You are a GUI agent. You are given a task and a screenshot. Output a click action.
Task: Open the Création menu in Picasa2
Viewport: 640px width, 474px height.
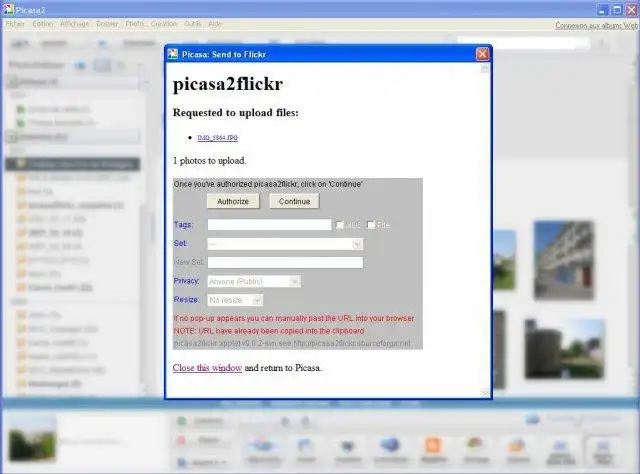[164, 24]
